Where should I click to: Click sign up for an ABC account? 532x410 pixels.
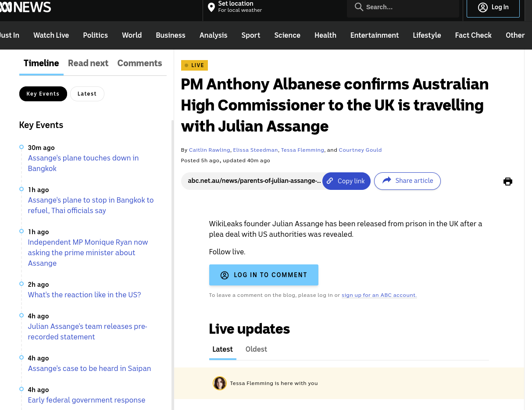click(379, 295)
